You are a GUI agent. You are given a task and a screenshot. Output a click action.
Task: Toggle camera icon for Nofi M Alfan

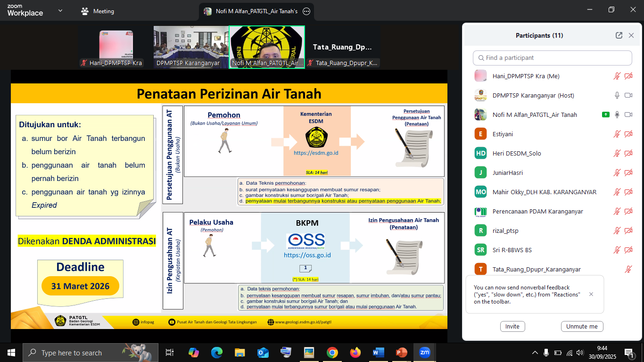(628, 115)
